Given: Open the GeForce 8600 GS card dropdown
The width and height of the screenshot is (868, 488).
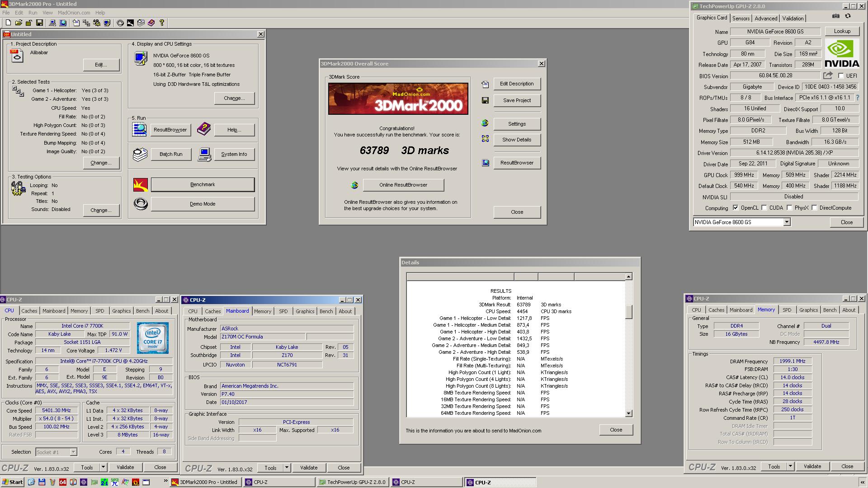Looking at the screenshot, I should point(787,222).
